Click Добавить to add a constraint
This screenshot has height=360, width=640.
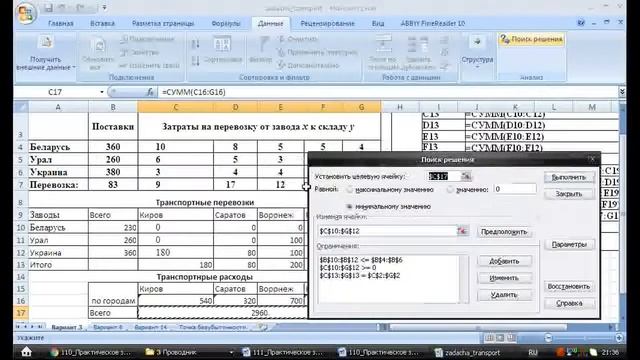(504, 261)
